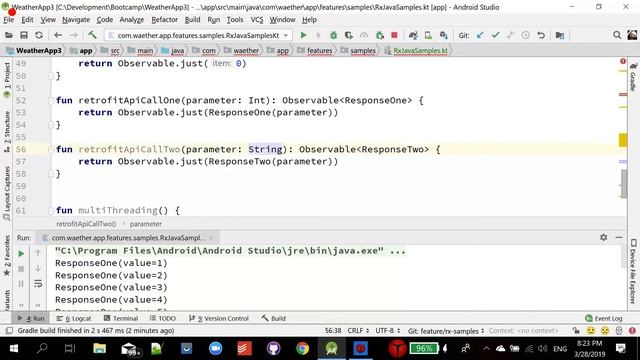
Task: Click line position 56:38 indicator
Action: (333, 331)
